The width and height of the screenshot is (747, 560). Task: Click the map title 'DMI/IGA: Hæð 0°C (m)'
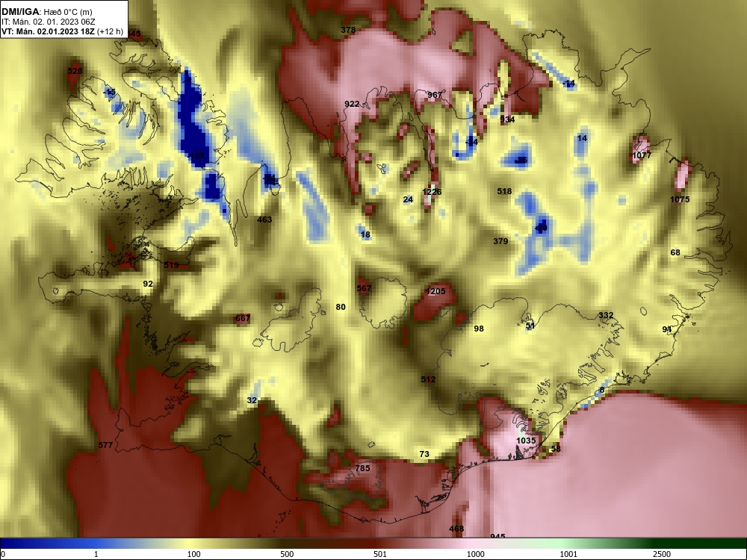click(46, 12)
